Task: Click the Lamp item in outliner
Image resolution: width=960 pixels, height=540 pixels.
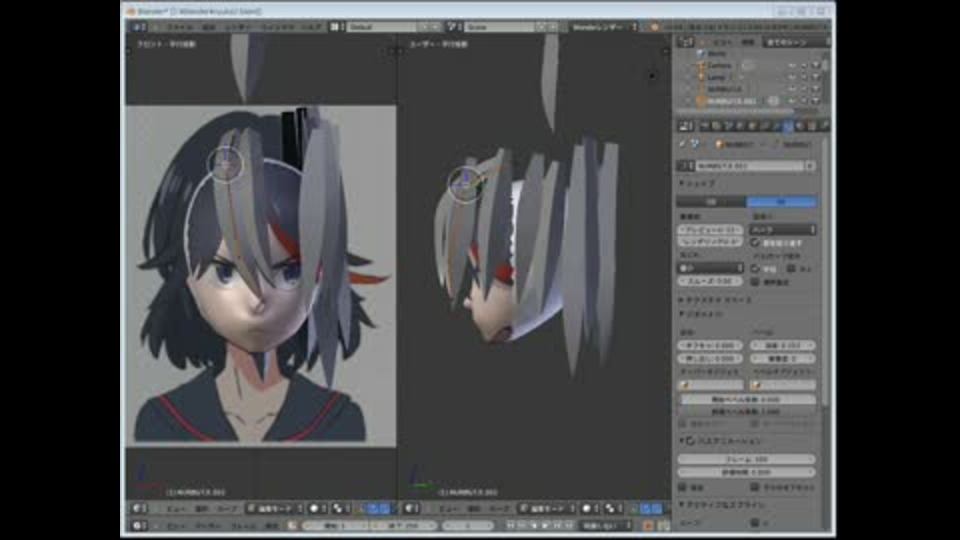Action: 716,77
